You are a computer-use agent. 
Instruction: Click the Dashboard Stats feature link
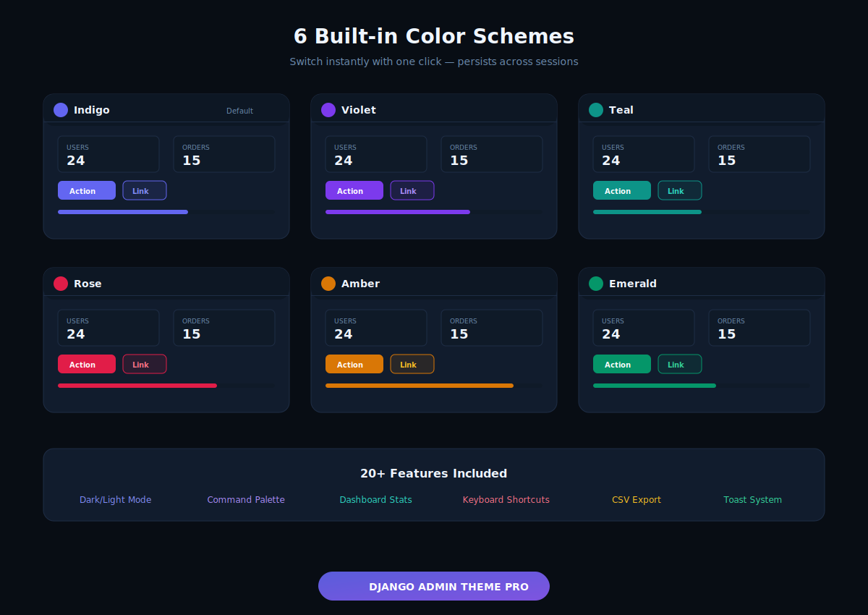coord(375,499)
